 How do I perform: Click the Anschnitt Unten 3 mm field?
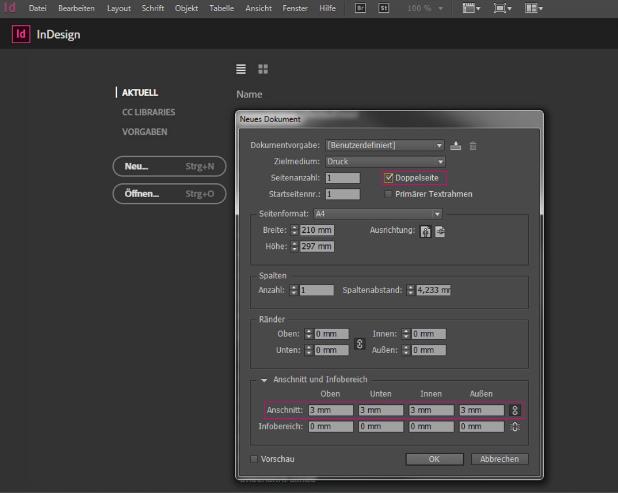click(381, 410)
